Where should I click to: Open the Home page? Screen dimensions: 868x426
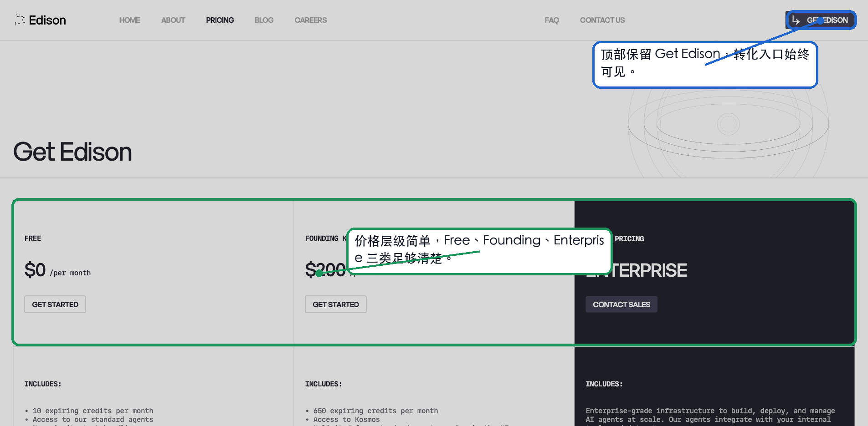click(129, 20)
